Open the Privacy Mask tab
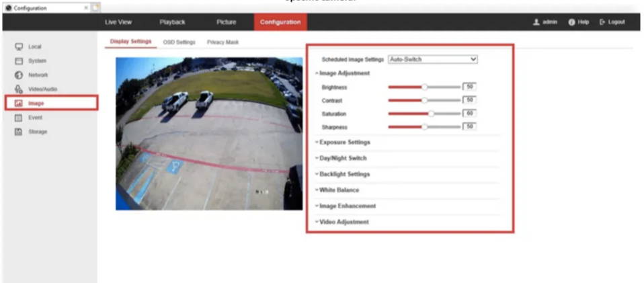The width and height of the screenshot is (644, 283). [223, 42]
